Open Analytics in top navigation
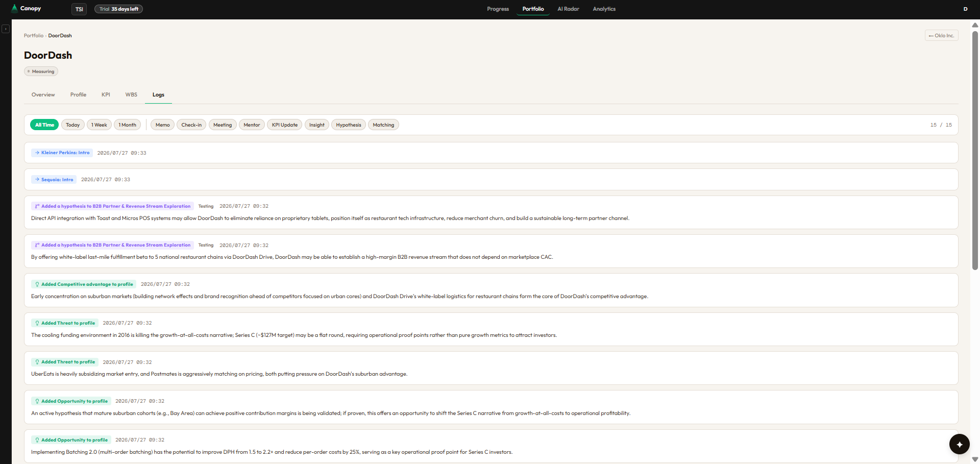Screen dimensions: 980x464 [x=604, y=9]
